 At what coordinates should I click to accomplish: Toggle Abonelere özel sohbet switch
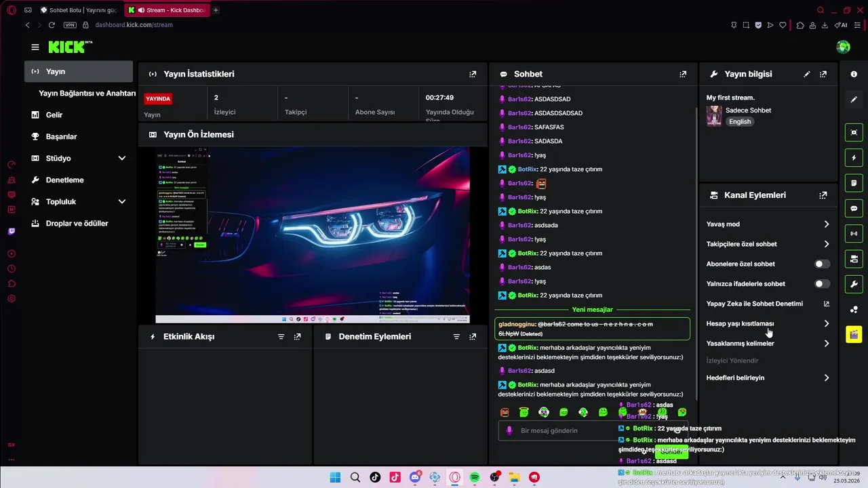tap(822, 264)
